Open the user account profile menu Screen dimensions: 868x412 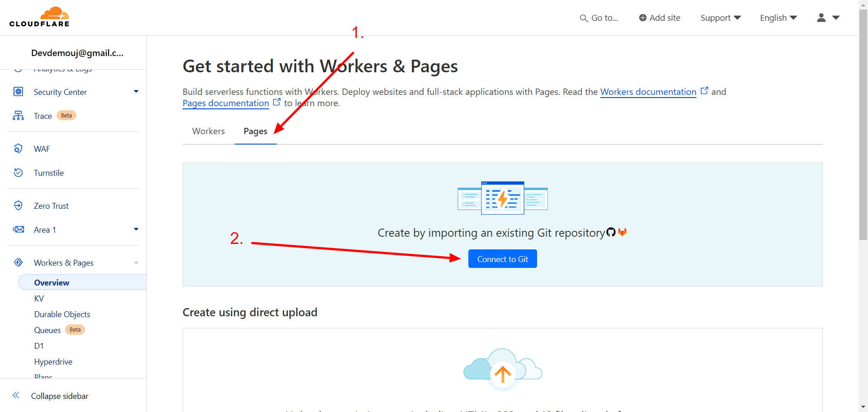click(828, 18)
